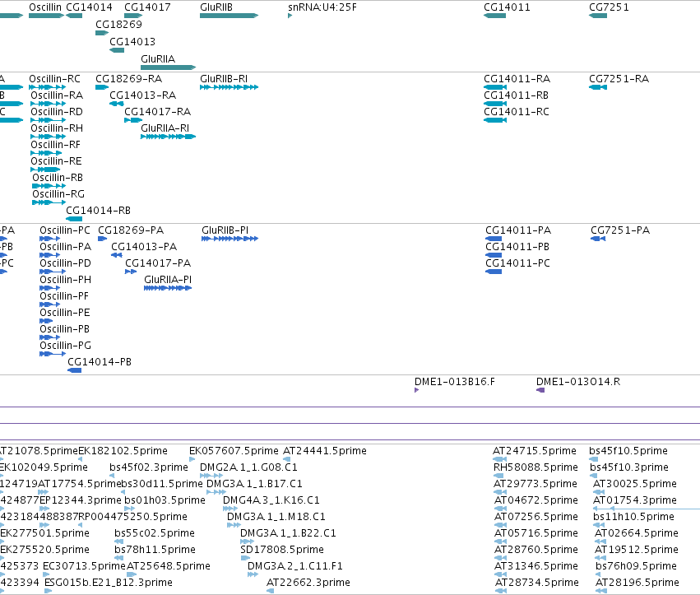700x595 pixels.
Task: Click the Oscillin-RG transcript
Action: pos(49,202)
